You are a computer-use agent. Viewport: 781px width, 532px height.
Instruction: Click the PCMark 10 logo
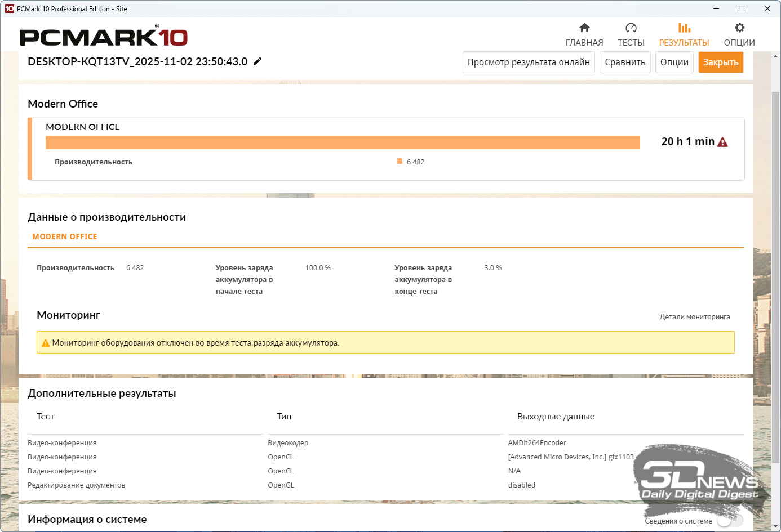[x=104, y=37]
